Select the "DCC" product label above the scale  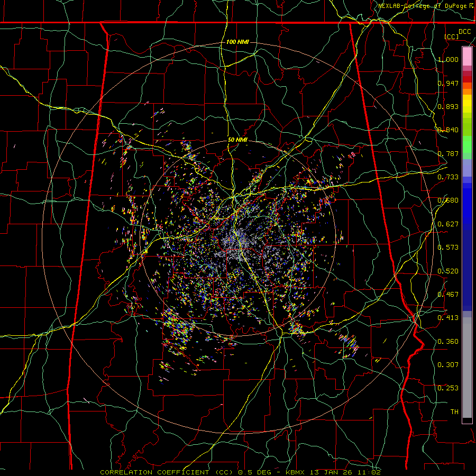click(464, 32)
